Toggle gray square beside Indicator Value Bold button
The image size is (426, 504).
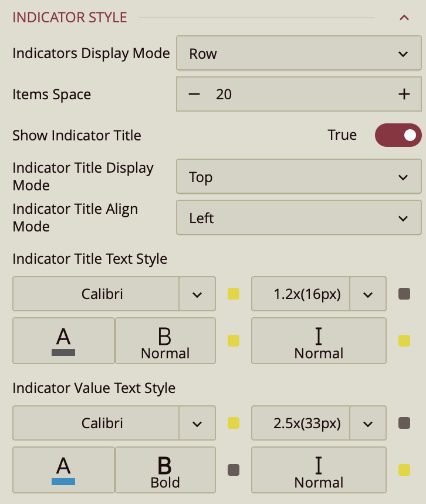coord(234,470)
